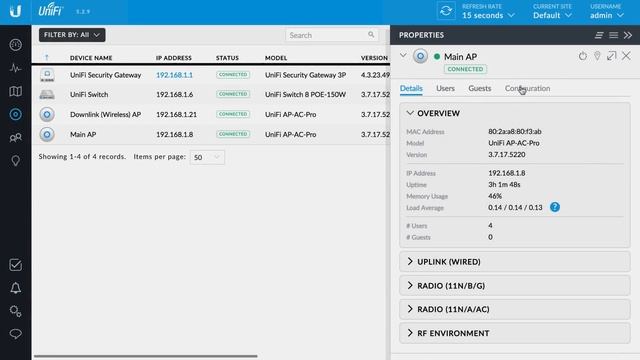
Task: Open the admin username dropdown
Action: coord(607,15)
